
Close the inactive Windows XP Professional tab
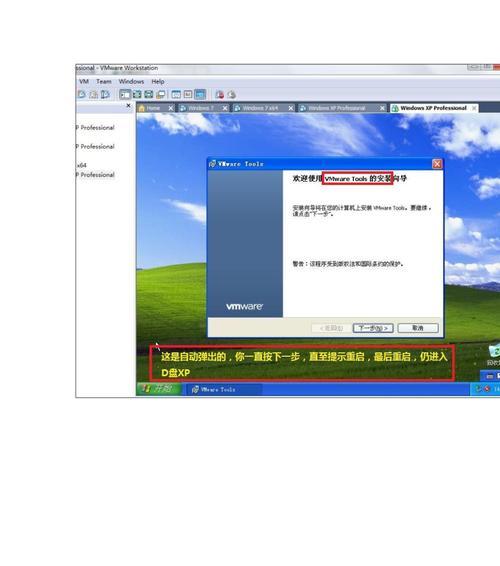382,108
